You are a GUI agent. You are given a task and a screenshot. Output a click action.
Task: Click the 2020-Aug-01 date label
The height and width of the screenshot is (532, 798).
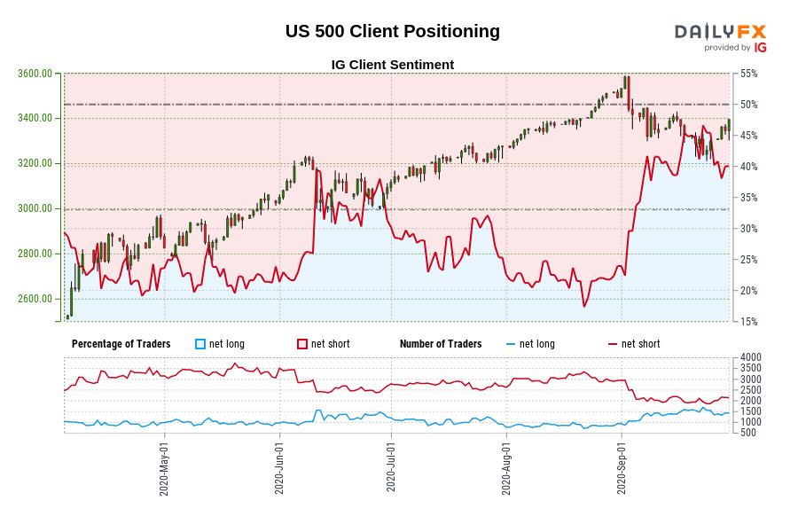click(x=506, y=468)
